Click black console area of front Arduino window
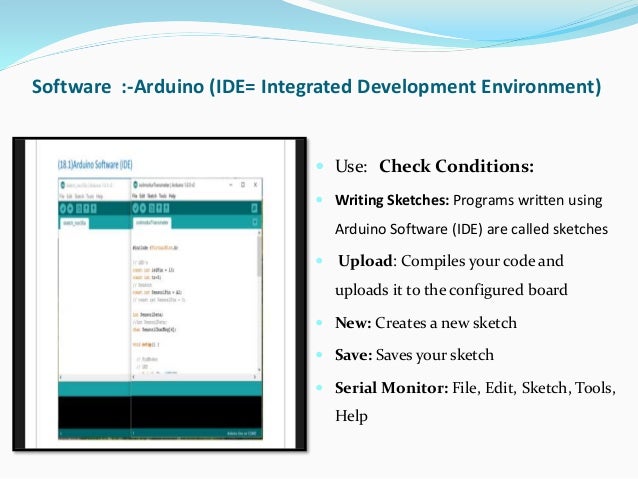Image resolution: width=638 pixels, height=479 pixels. (x=197, y=412)
